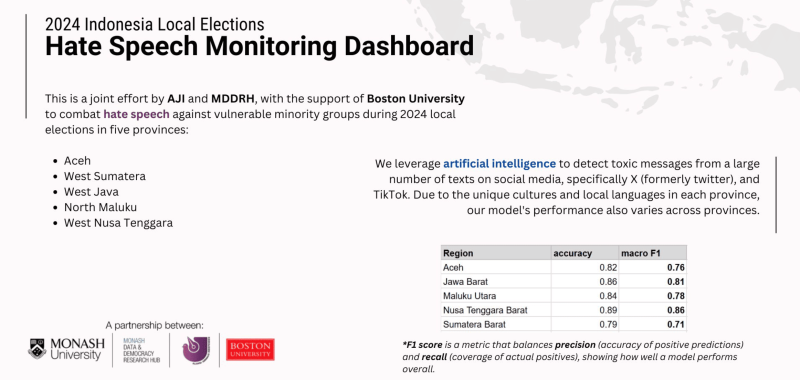Click the purple bird emblem logo
This screenshot has height=380, width=800.
tap(195, 350)
